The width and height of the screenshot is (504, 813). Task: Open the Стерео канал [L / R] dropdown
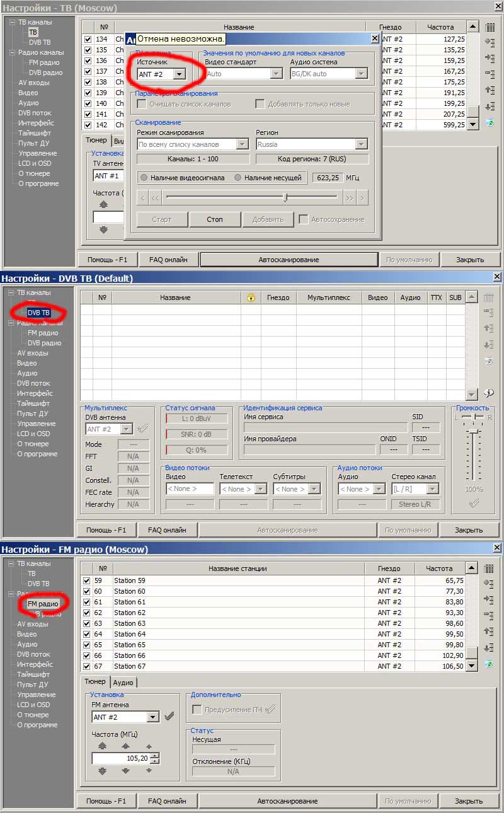(432, 489)
